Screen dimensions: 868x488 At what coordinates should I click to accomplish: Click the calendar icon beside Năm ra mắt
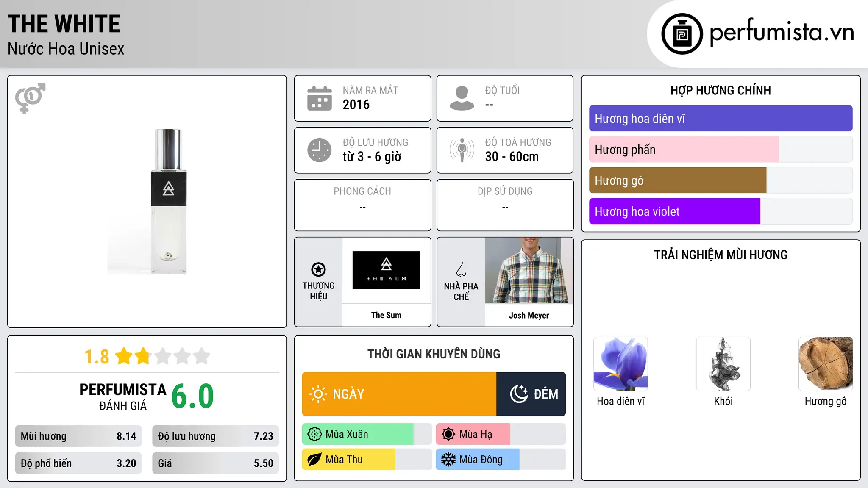point(320,98)
